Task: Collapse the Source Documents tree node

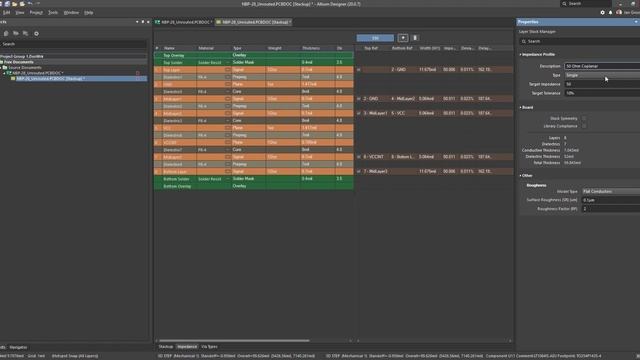Action: pos(1,68)
